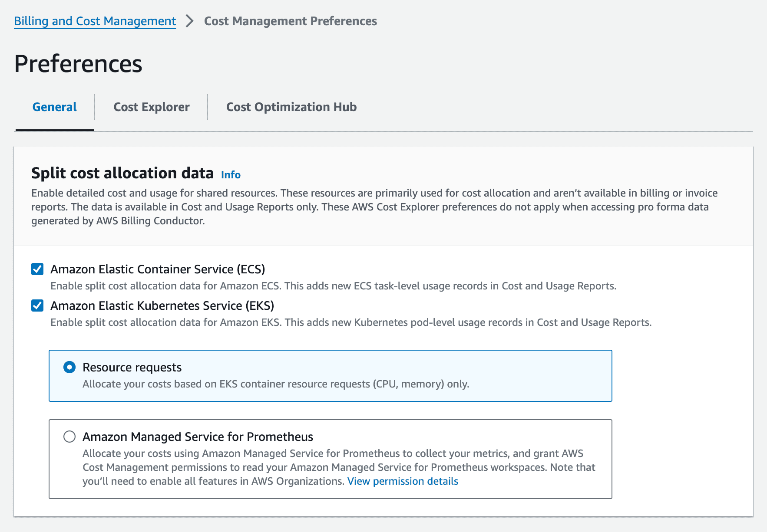
Task: Click the Prometheus workspaces permissions description
Action: click(x=339, y=467)
